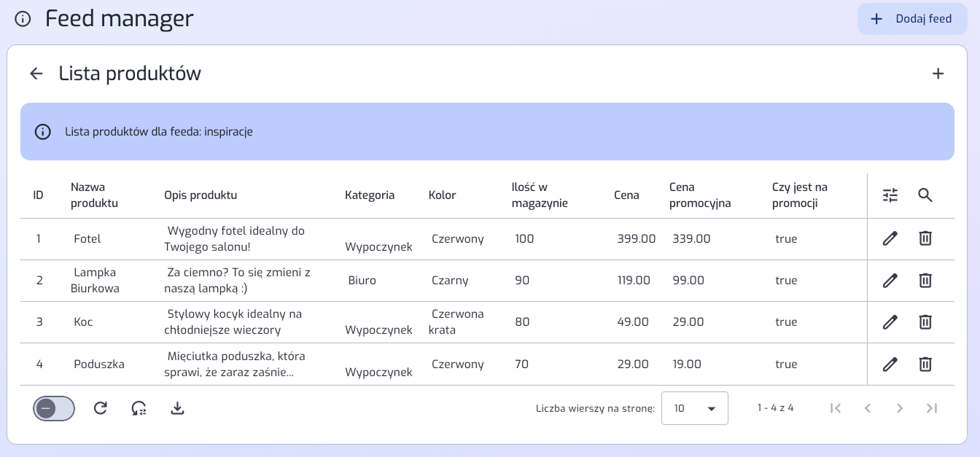980x457 pixels.
Task: Click the plus icon to add product
Action: [938, 74]
